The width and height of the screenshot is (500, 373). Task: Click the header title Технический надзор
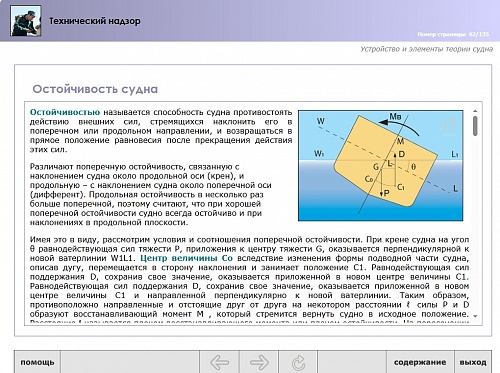coord(95,21)
